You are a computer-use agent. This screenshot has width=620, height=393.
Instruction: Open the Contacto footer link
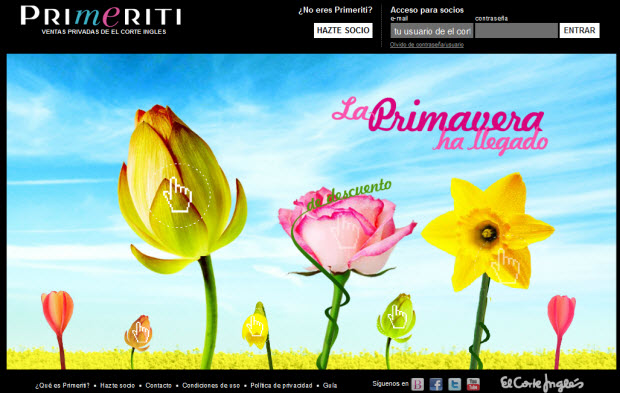(159, 385)
